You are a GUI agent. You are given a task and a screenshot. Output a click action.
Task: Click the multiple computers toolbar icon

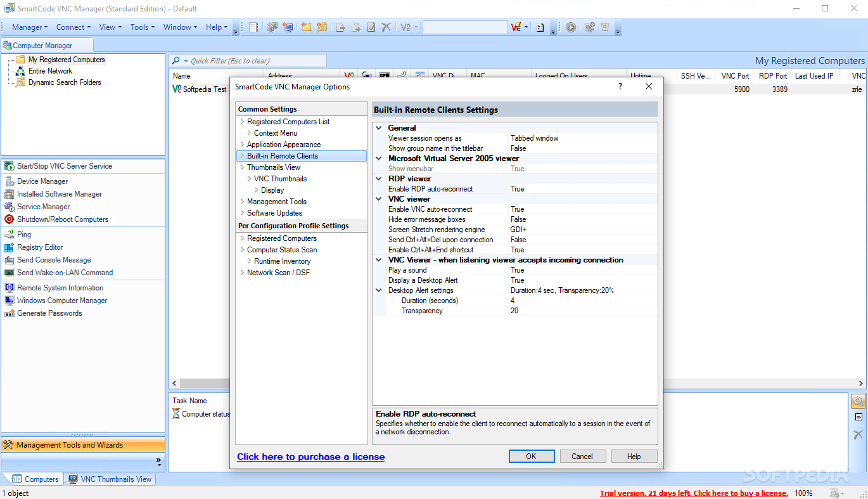coord(272,27)
